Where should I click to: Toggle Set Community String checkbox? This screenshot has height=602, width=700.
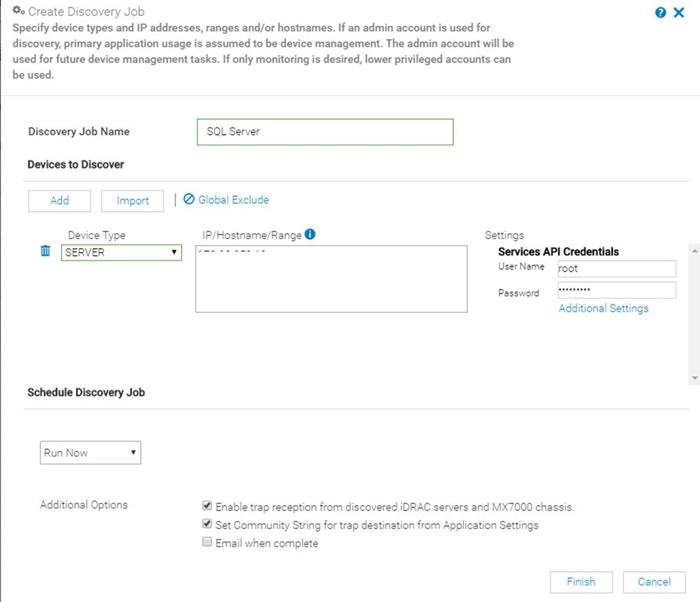[x=207, y=524]
